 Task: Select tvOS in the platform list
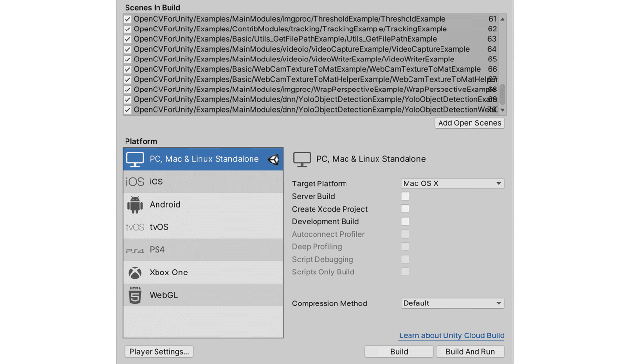pyautogui.click(x=203, y=227)
